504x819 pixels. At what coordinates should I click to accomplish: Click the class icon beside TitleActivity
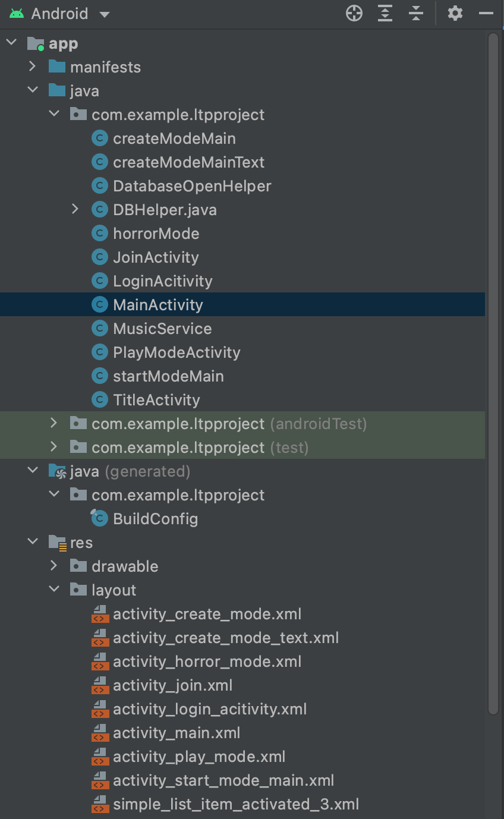click(99, 399)
